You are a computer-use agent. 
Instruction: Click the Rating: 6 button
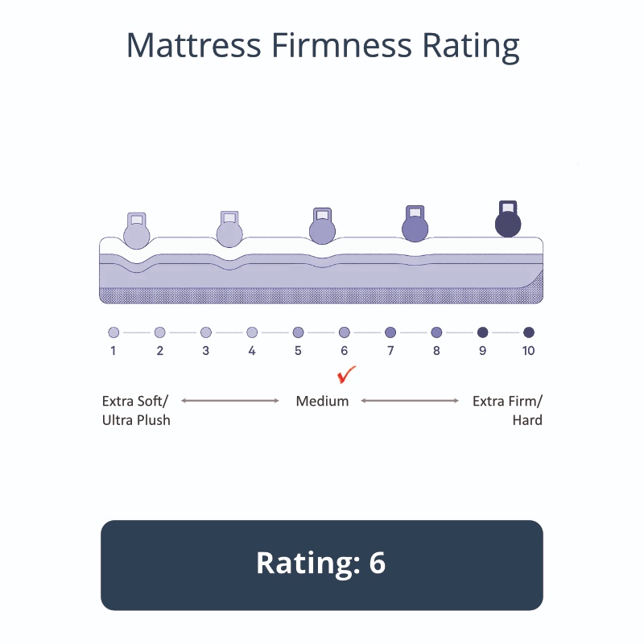click(x=322, y=565)
